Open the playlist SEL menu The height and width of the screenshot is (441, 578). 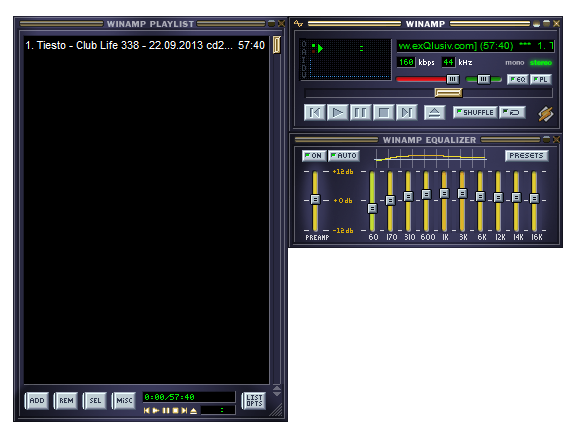(x=95, y=400)
